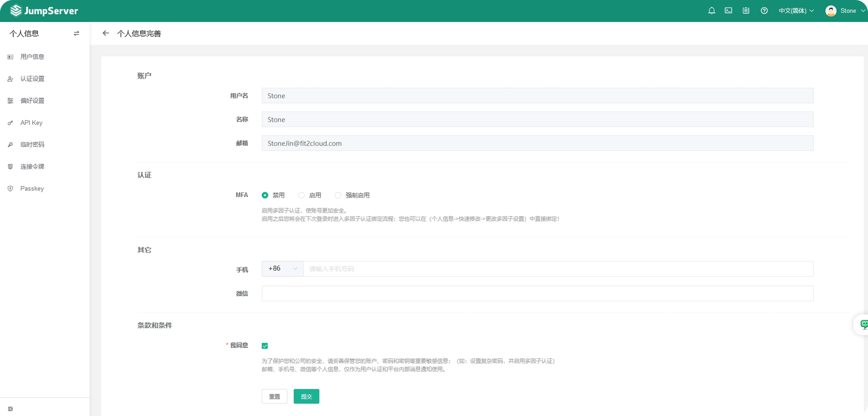Collapse sidebar using bottom-left menu icon
The height and width of the screenshot is (416, 868).
(x=10, y=409)
